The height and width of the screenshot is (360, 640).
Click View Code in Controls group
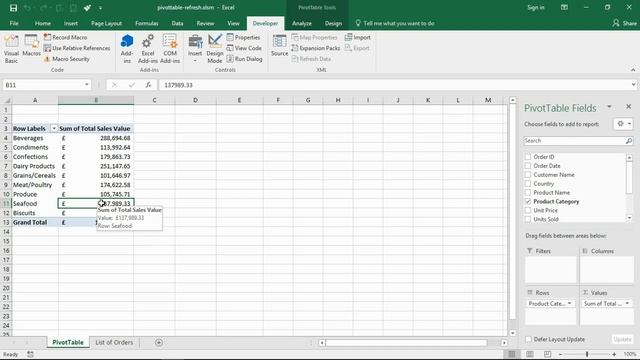244,48
